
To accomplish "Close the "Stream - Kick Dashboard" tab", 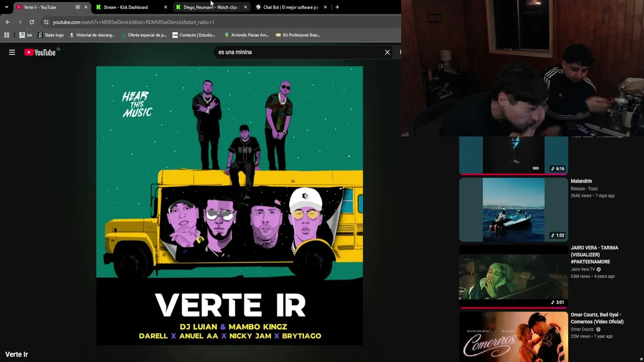I will (x=166, y=7).
